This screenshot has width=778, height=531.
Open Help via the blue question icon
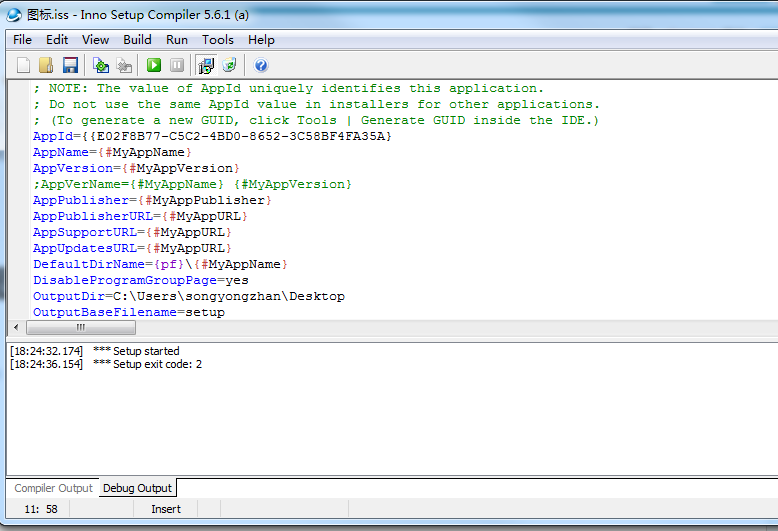[x=261, y=65]
